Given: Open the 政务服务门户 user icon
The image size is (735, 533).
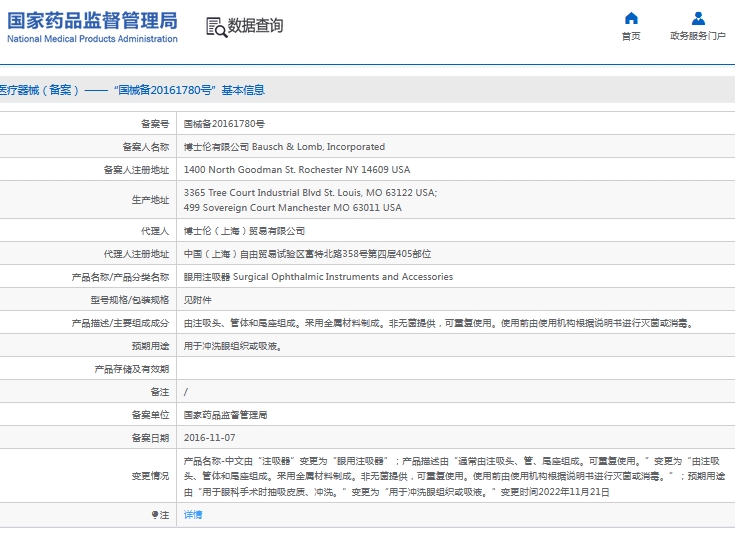Looking at the screenshot, I should pos(698,18).
